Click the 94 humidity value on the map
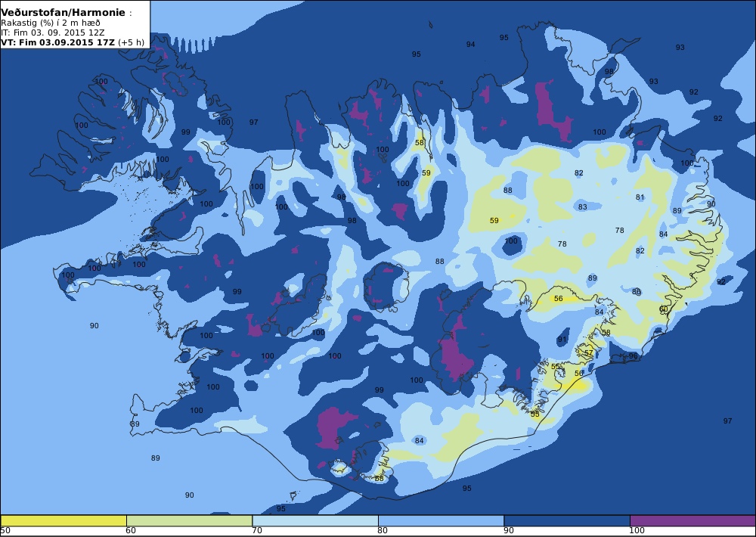Viewport: 756px width, 537px height. coord(470,45)
